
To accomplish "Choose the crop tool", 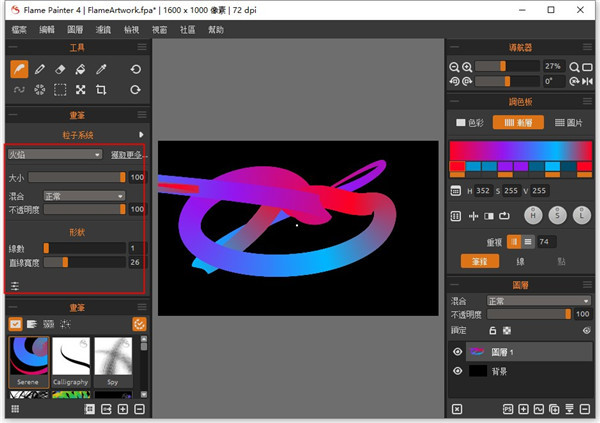I will (102, 90).
